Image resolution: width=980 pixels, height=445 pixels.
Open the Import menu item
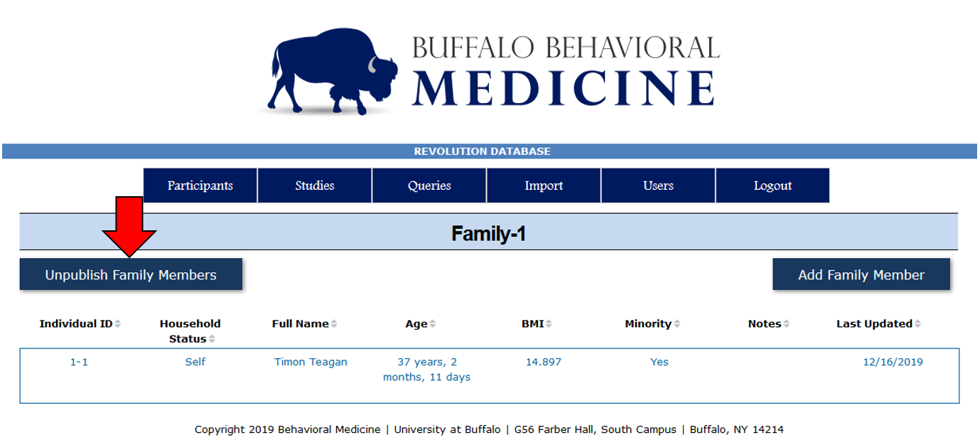coord(544,186)
